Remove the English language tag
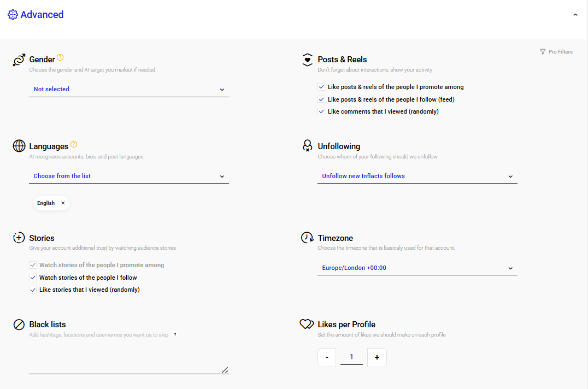The width and height of the screenshot is (588, 389). (x=63, y=203)
